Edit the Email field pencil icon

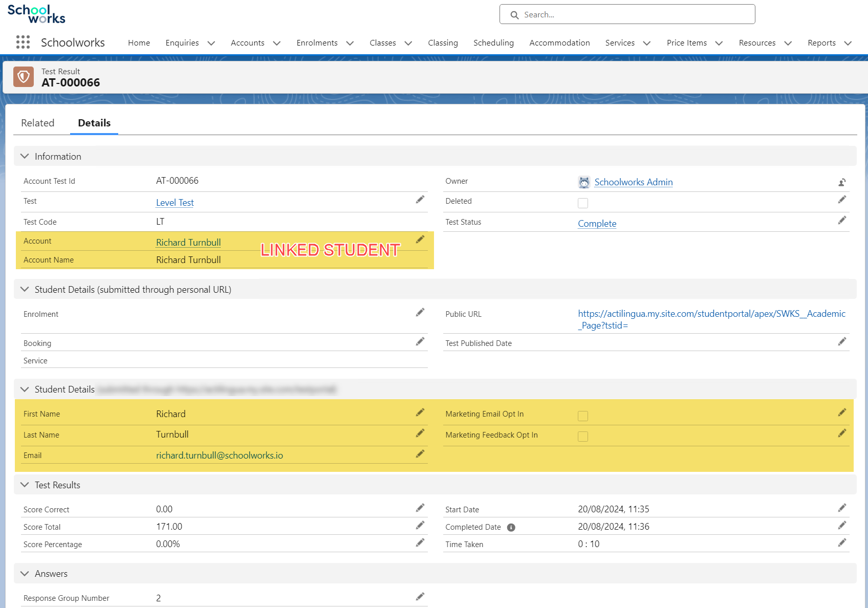[x=420, y=454]
